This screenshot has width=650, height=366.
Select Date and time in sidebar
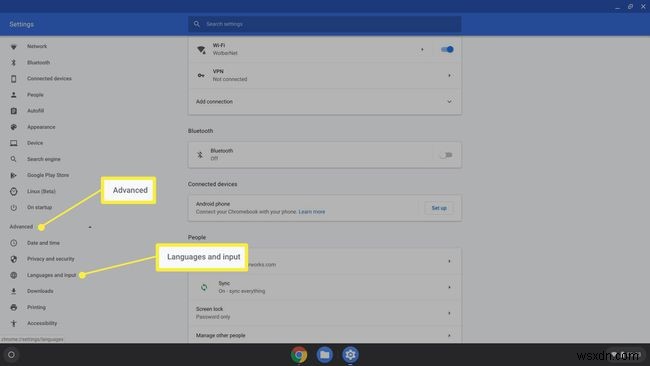point(44,243)
